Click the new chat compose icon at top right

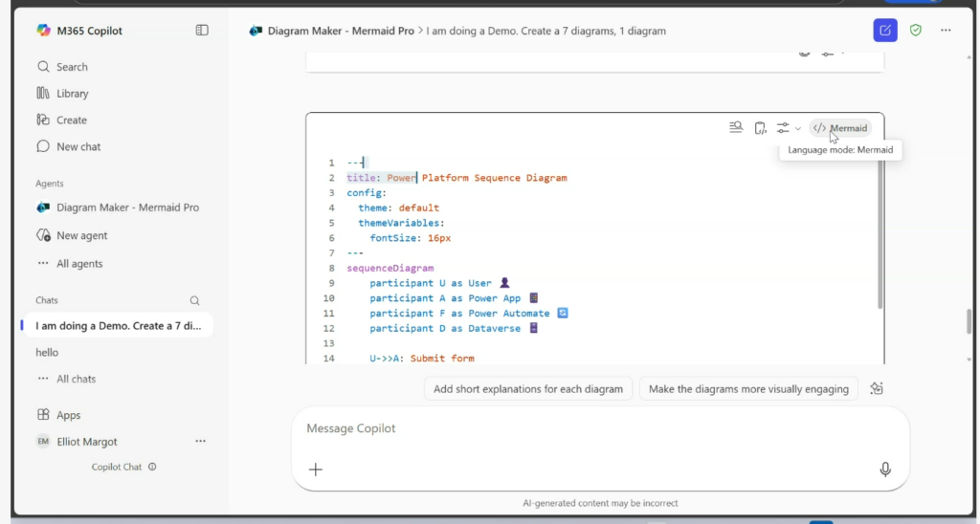(x=884, y=31)
